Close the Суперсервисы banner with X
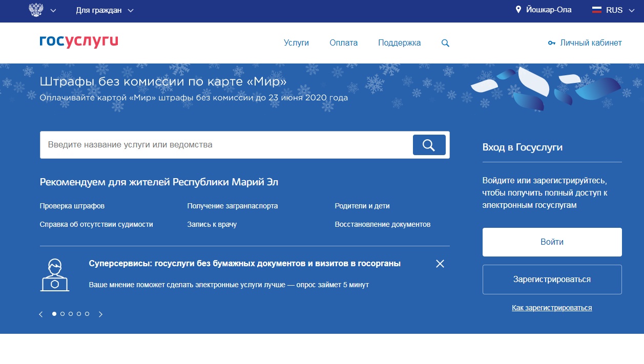644x364 pixels. pyautogui.click(x=440, y=264)
